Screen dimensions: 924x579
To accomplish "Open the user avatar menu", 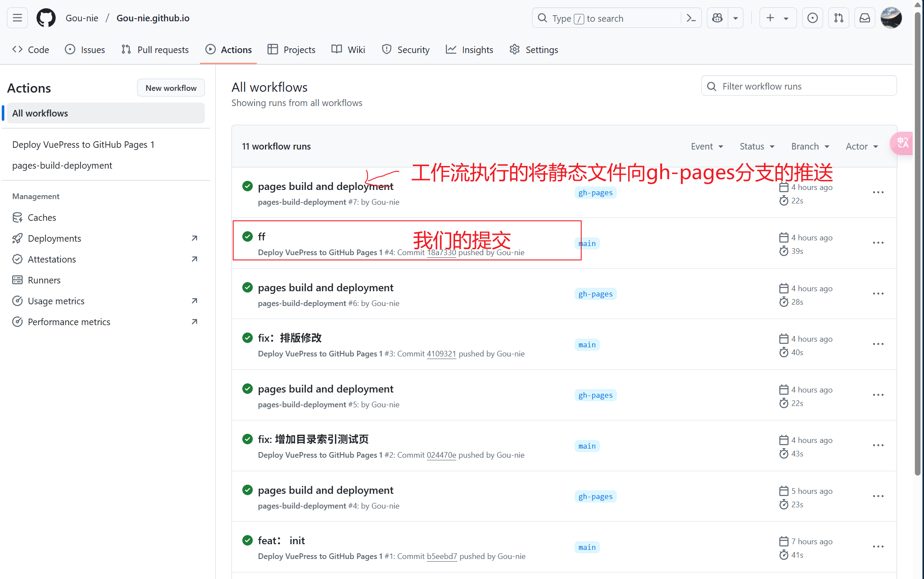I will [x=891, y=18].
